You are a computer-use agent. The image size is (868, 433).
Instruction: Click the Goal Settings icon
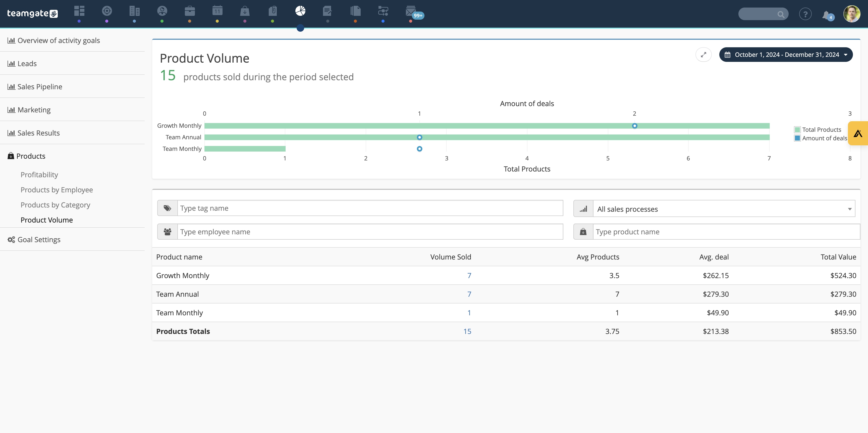coord(11,240)
